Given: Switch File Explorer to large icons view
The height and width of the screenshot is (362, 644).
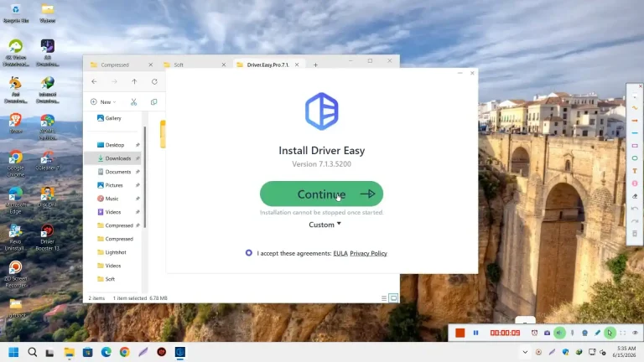Looking at the screenshot, I should point(393,298).
